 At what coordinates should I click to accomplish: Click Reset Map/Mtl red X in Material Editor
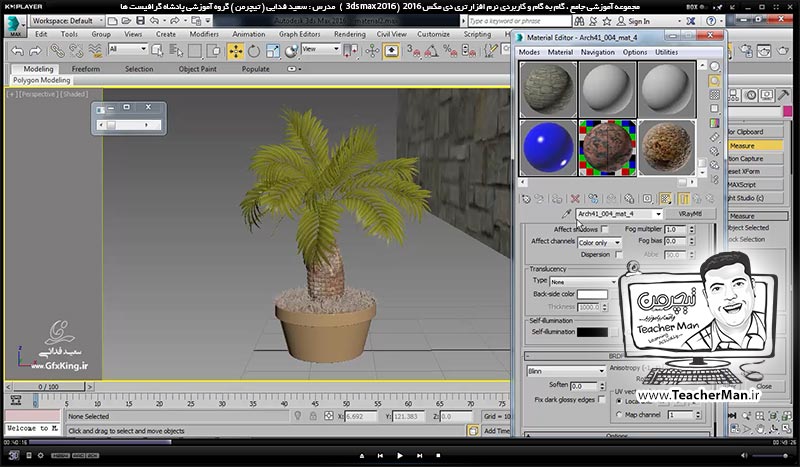coord(575,199)
